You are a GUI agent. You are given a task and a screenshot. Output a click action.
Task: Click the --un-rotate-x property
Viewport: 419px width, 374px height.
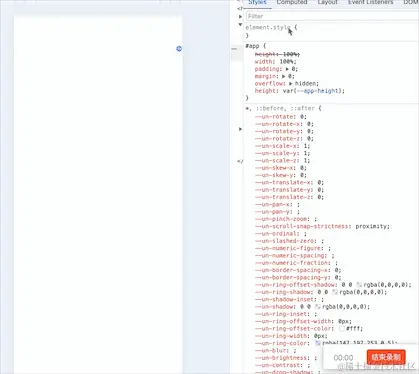[x=279, y=124]
